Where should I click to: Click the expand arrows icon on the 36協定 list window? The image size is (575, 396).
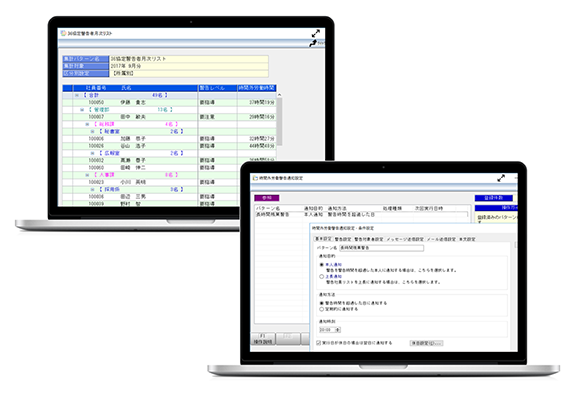[316, 33]
